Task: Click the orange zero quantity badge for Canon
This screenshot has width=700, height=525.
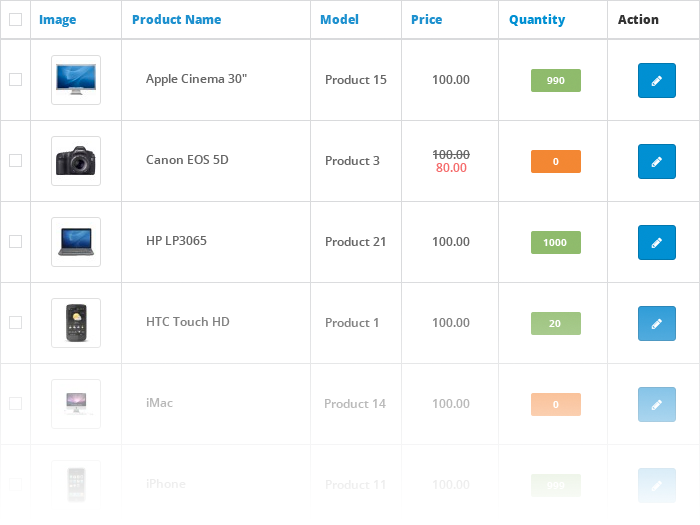Action: 555,161
